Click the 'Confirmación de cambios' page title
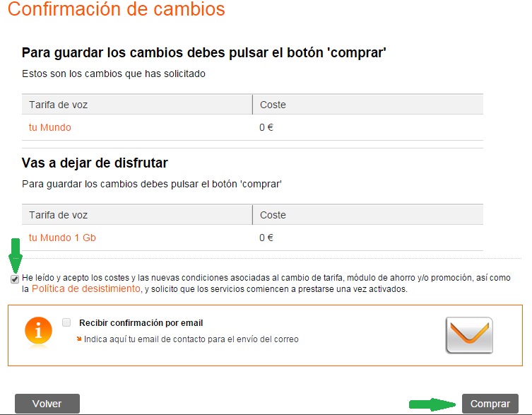The image size is (532, 415). pyautogui.click(x=116, y=10)
